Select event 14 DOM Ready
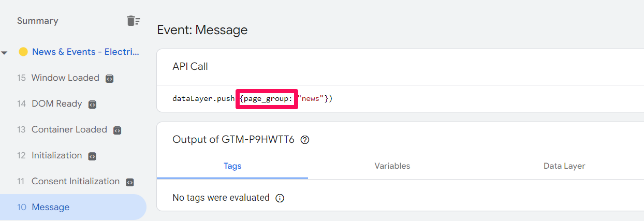Image resolution: width=644 pixels, height=221 pixels. [x=56, y=104]
